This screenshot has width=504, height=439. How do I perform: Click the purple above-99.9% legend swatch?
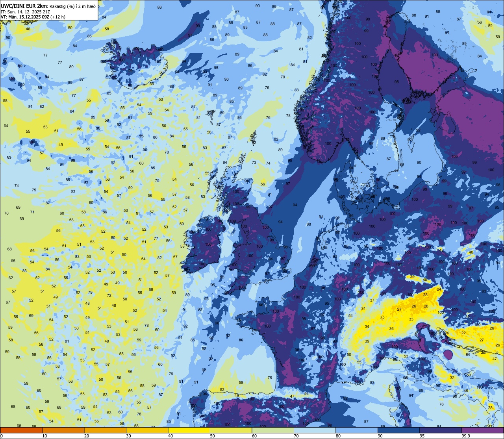click(x=482, y=430)
